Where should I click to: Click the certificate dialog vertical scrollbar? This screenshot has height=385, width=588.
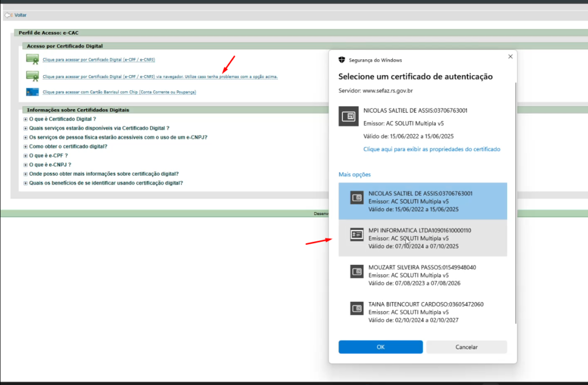(516, 201)
